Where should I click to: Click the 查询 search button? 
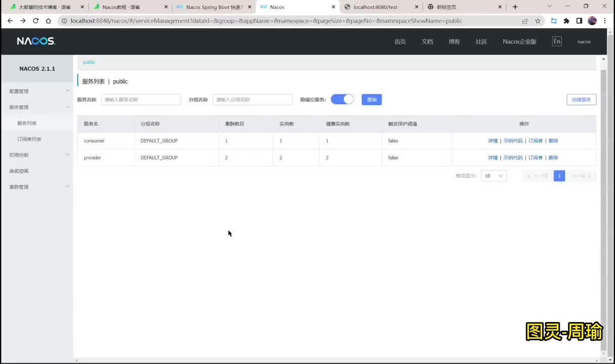372,100
